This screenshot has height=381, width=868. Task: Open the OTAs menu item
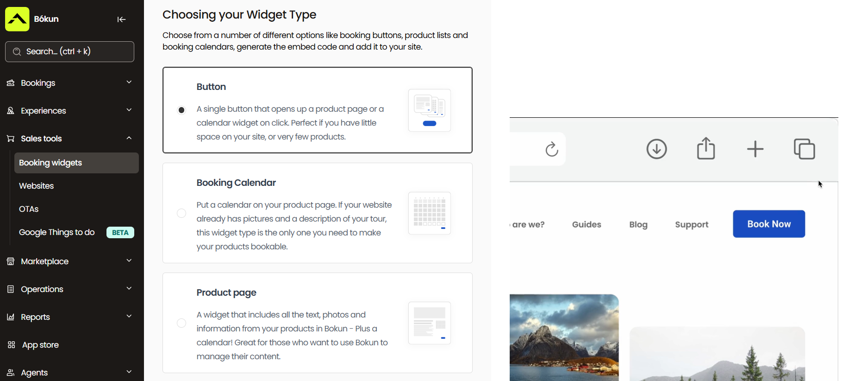pyautogui.click(x=29, y=209)
